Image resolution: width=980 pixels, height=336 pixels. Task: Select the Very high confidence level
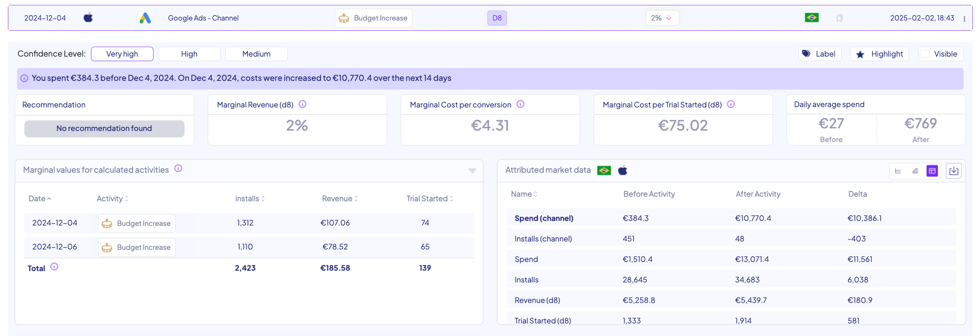tap(122, 54)
